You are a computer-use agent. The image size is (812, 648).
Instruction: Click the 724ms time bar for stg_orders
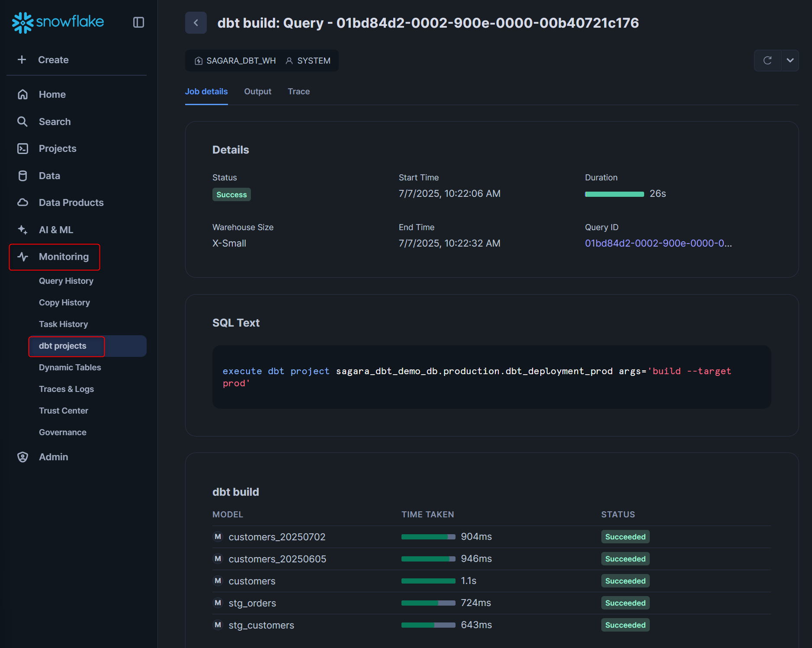(x=428, y=603)
